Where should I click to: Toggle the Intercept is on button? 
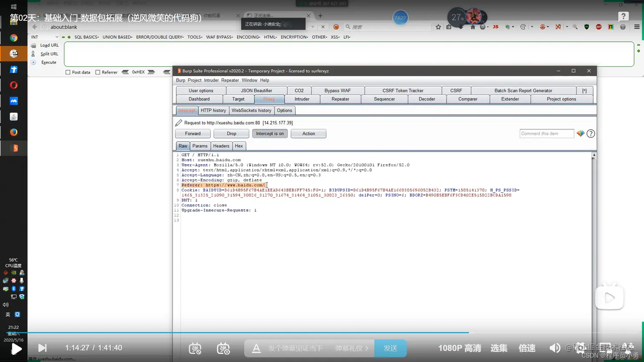270,134
